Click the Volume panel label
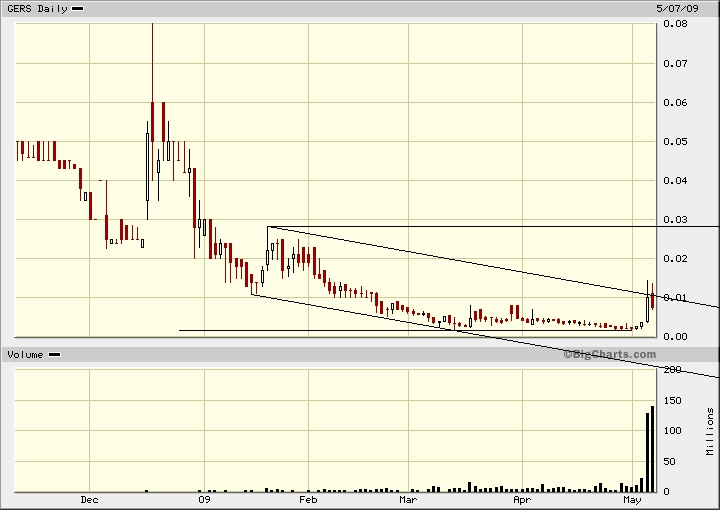This screenshot has height=510, width=720. coord(25,355)
